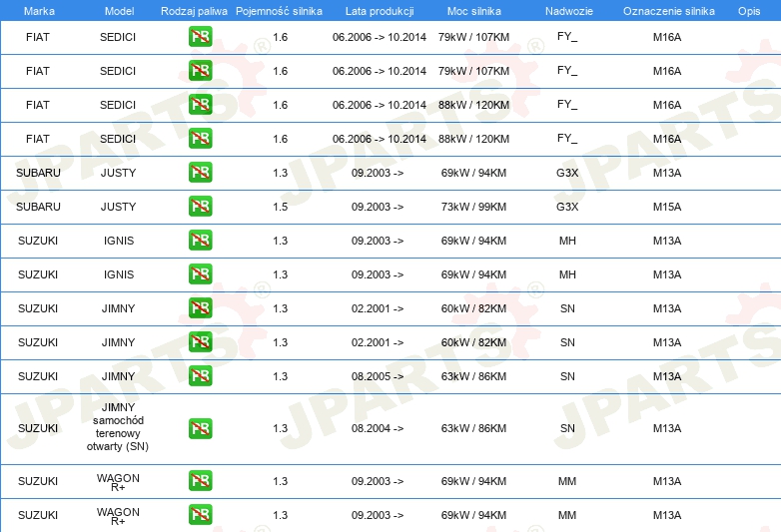
Task: Select the Moc silnika column header
Action: tap(473, 11)
